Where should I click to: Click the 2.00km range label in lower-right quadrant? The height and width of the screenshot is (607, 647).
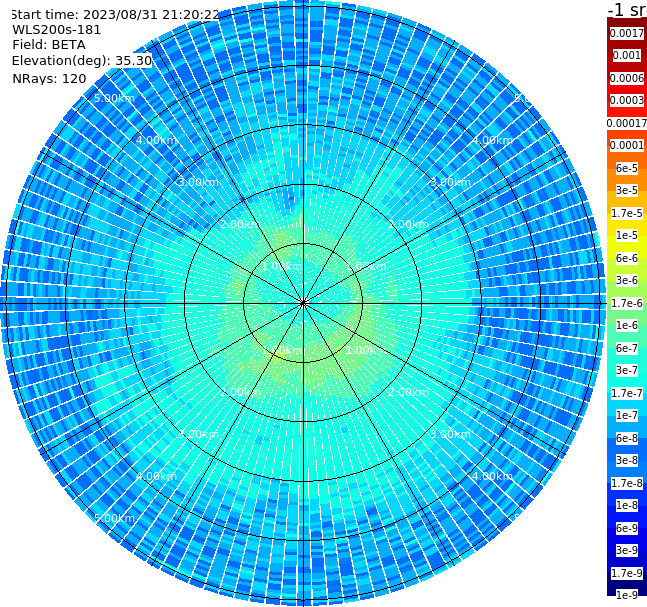pos(409,392)
